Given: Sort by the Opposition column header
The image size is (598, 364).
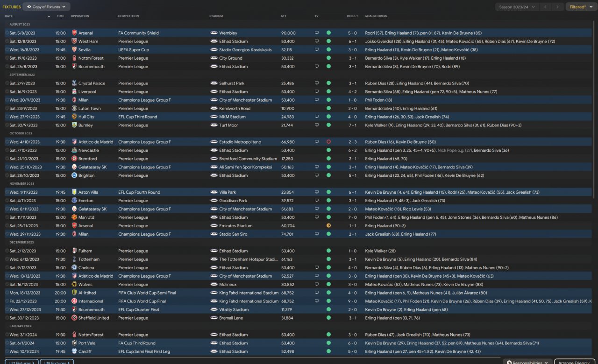Looking at the screenshot, I should tap(80, 16).
